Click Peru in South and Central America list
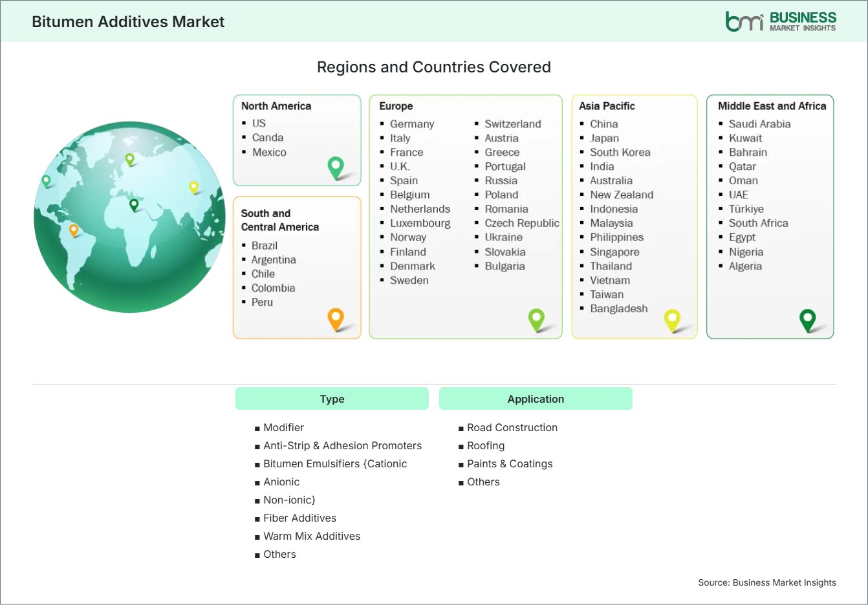This screenshot has height=605, width=868. (262, 302)
